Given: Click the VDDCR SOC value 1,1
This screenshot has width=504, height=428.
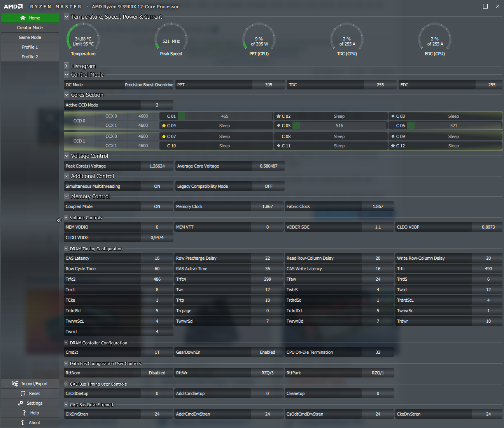Looking at the screenshot, I should (378, 227).
